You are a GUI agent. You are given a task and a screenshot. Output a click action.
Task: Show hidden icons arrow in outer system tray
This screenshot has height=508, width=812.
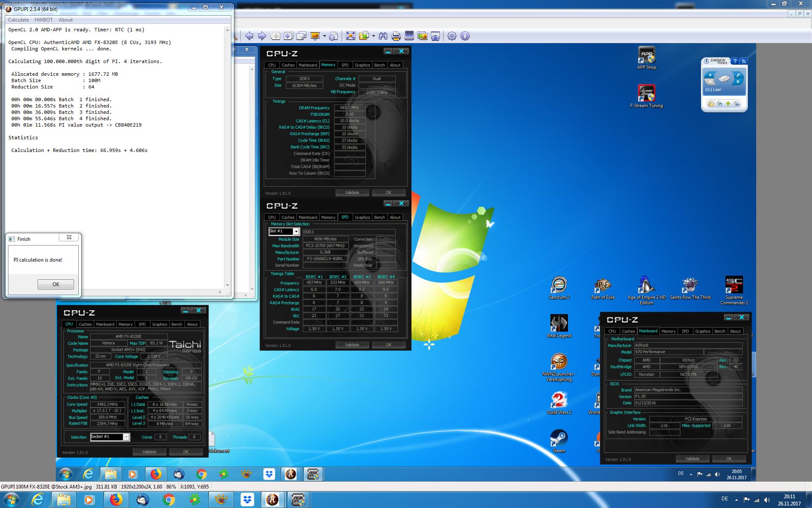coord(736,500)
